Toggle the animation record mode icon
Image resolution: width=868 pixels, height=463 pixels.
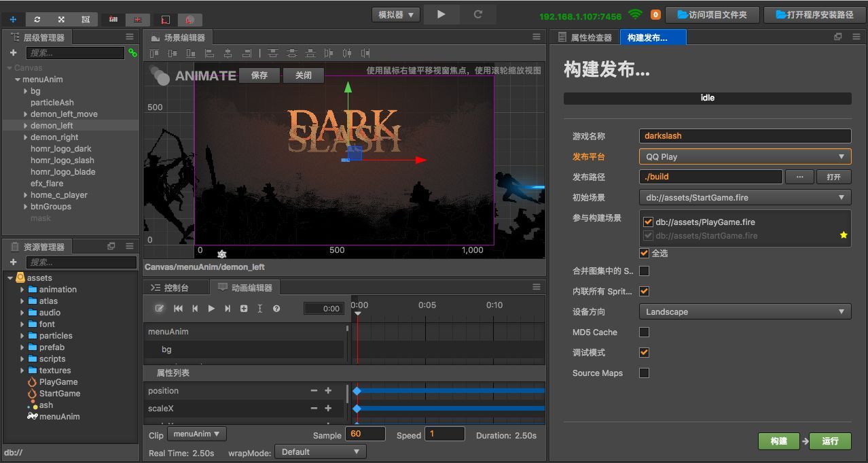tap(160, 309)
